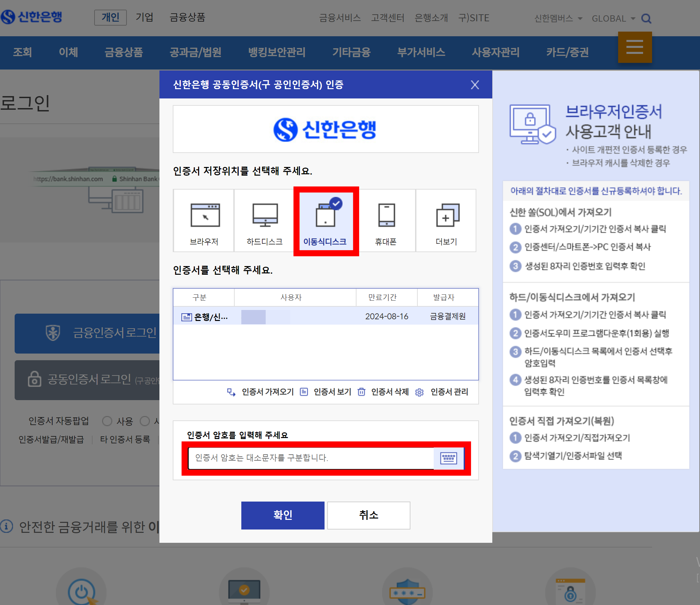Image resolution: width=700 pixels, height=605 pixels.
Task: Open the 이체 navigation menu
Action: 68,52
